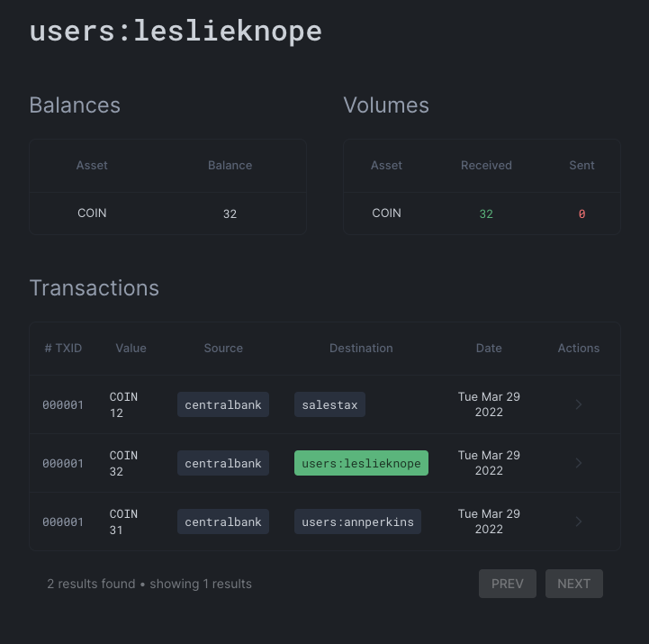Click the COIN asset in Balances table
The height and width of the screenshot is (644, 649).
tap(92, 213)
